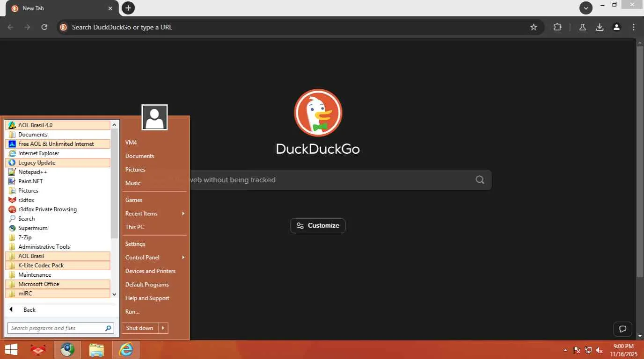
Task: Open the browser three-dot menu
Action: (x=634, y=27)
